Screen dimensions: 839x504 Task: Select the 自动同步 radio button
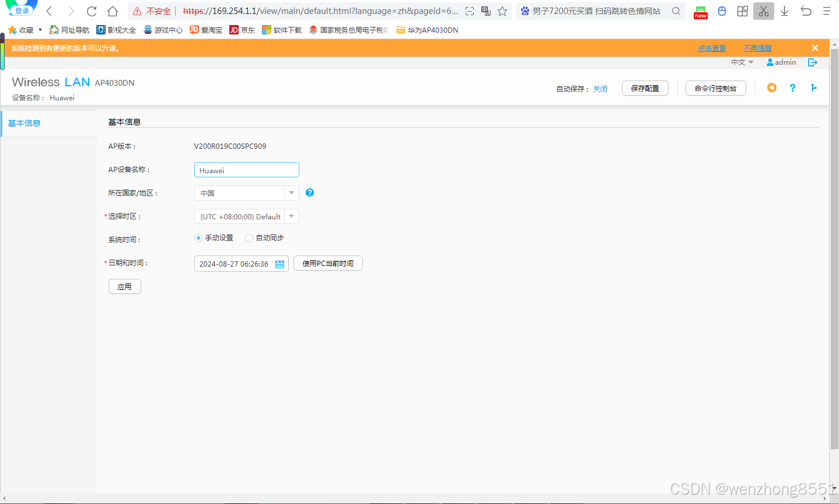click(x=249, y=237)
